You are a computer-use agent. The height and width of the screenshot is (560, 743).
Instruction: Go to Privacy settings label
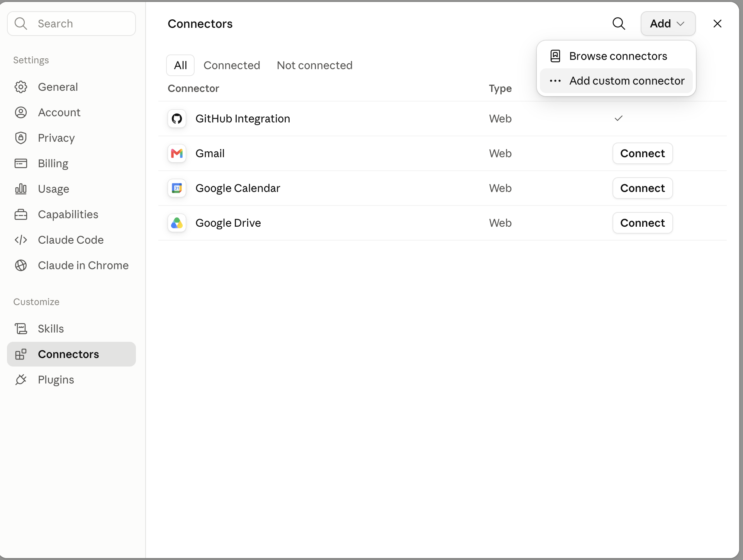[56, 138]
